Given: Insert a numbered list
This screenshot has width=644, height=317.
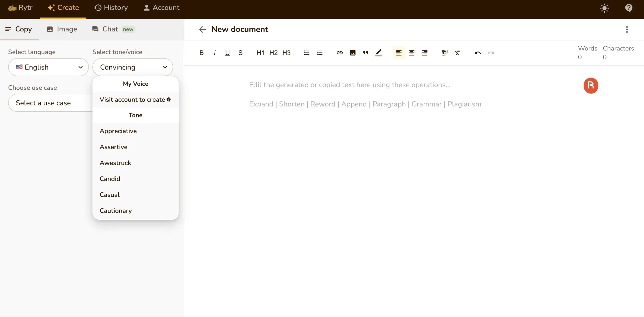Looking at the screenshot, I should (319, 53).
